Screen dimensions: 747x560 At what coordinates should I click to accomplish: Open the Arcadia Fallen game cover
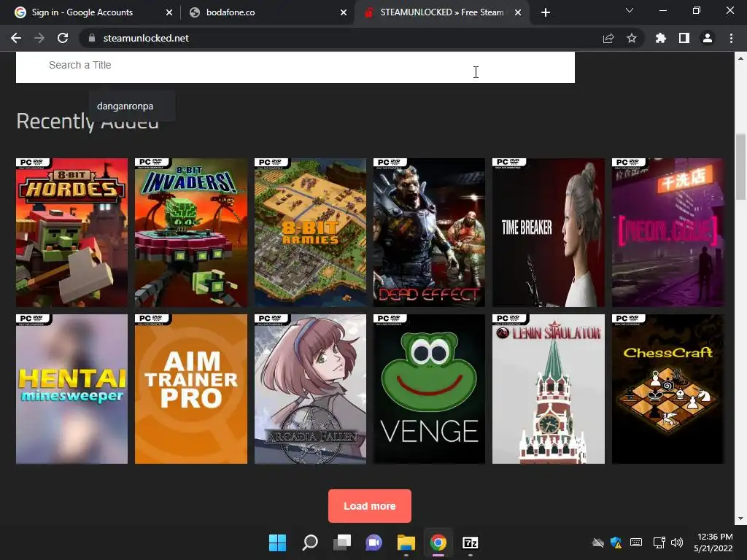point(310,389)
